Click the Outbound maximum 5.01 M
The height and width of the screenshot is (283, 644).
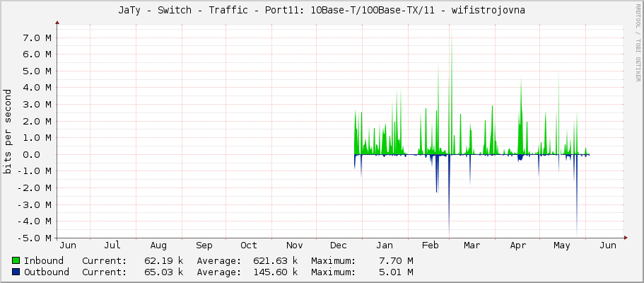pyautogui.click(x=397, y=272)
